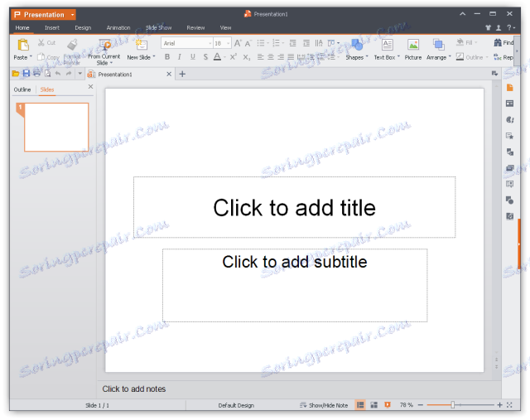The width and height of the screenshot is (530, 420).
Task: Switch to Normal view in status bar
Action: click(360, 405)
